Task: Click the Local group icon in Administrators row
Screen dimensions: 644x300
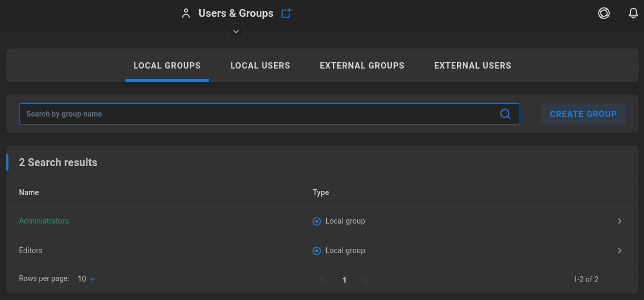Action: [317, 221]
